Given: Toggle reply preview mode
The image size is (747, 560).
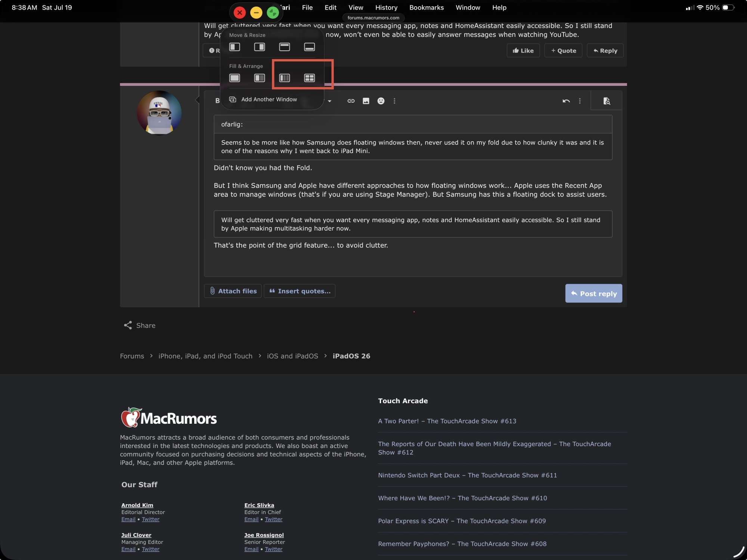Looking at the screenshot, I should point(607,101).
